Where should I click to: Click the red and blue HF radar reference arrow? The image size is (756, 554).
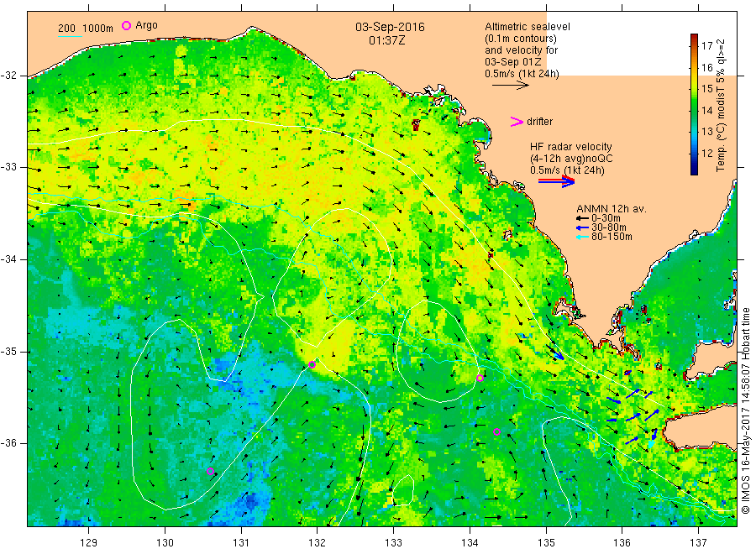coord(556,181)
